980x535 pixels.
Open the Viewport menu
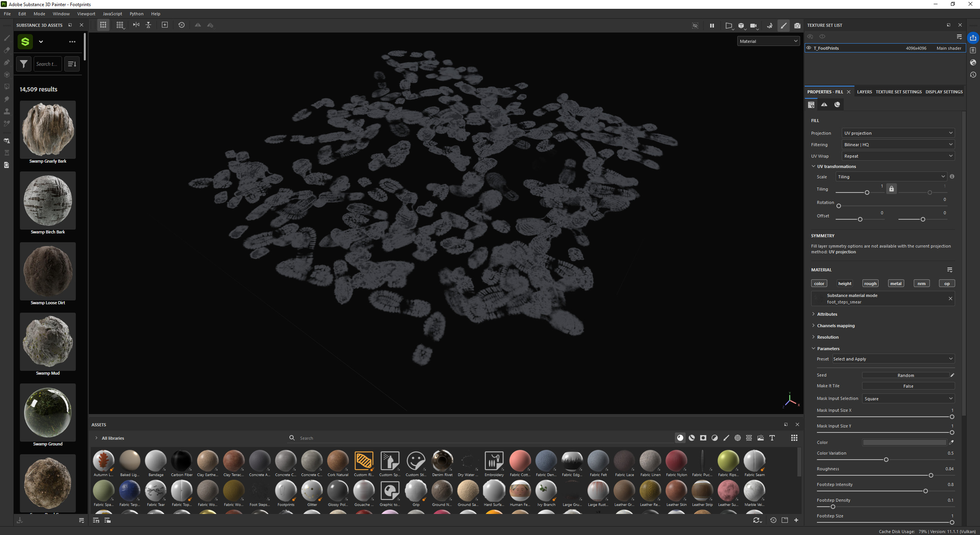click(86, 13)
